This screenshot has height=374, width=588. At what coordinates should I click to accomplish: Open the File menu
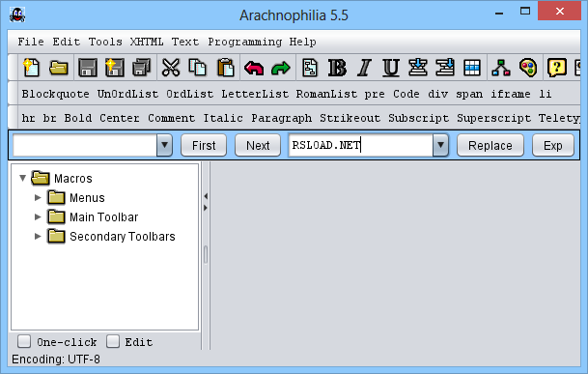[x=31, y=42]
